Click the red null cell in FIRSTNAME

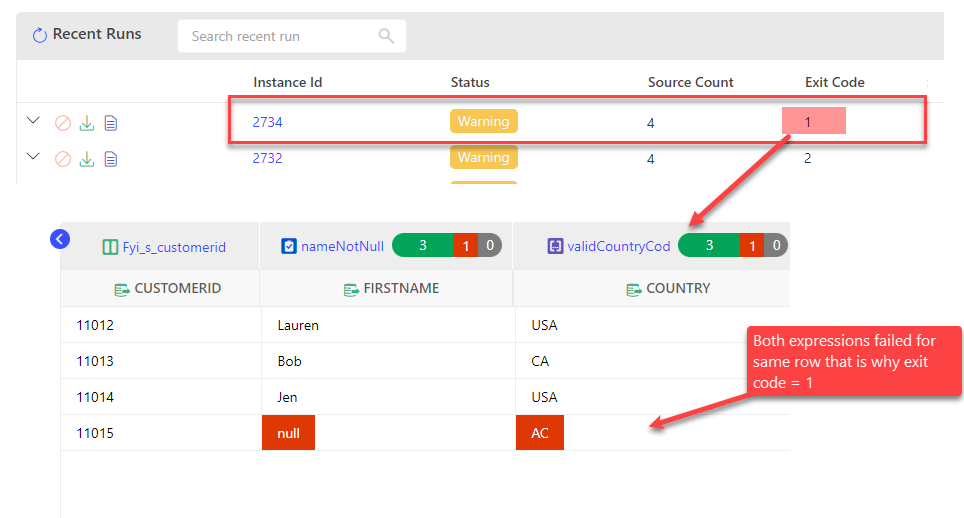288,434
